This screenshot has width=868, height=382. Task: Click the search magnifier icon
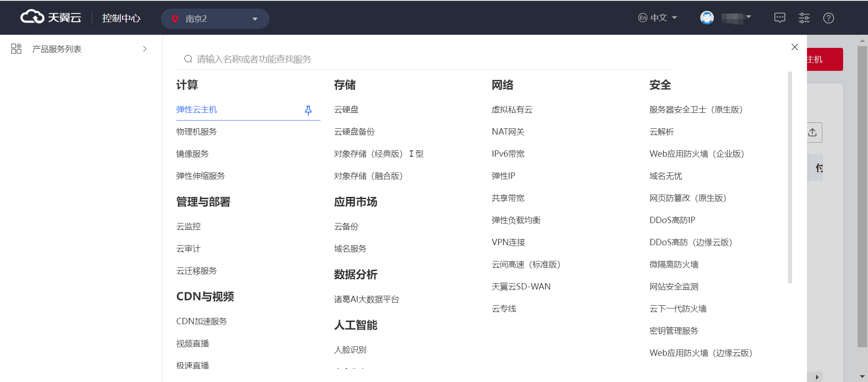click(x=188, y=59)
